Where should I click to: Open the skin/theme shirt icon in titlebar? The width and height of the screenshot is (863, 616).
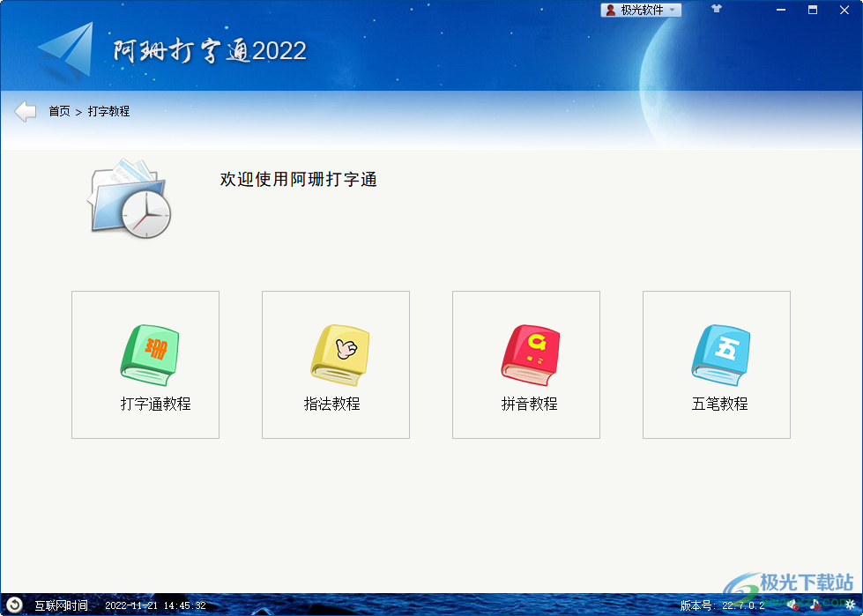716,10
